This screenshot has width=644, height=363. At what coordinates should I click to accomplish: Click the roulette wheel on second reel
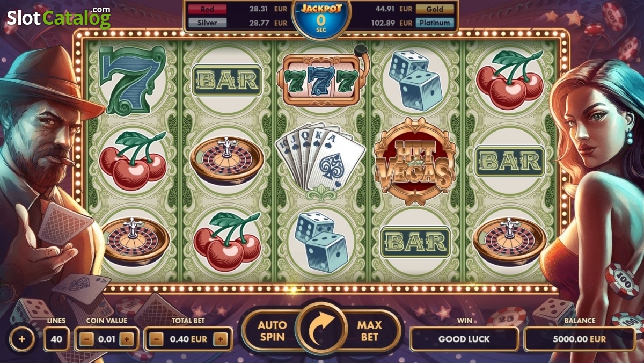tap(227, 159)
